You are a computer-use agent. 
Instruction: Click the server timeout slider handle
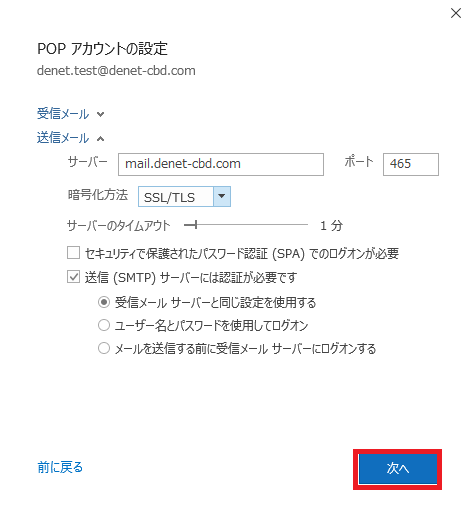pyautogui.click(x=195, y=225)
